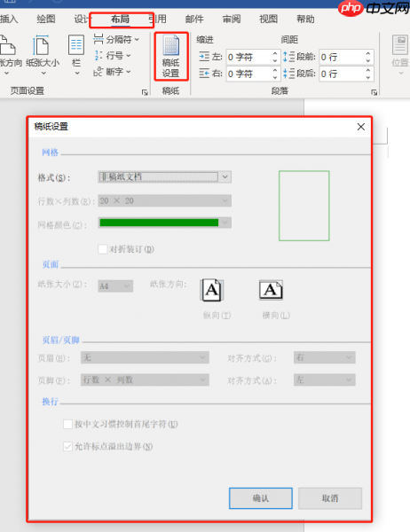
Task: Click the left indent 左 field
Action: [253, 57]
